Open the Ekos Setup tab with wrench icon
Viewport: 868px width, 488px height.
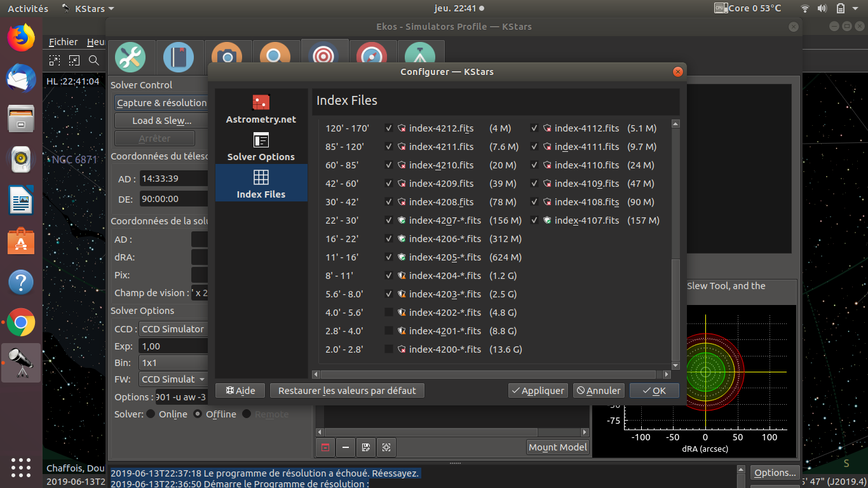pyautogui.click(x=130, y=57)
